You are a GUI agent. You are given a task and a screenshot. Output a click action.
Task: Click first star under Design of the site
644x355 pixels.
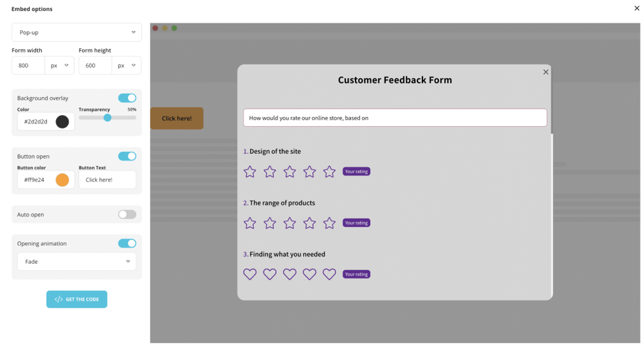coord(250,172)
